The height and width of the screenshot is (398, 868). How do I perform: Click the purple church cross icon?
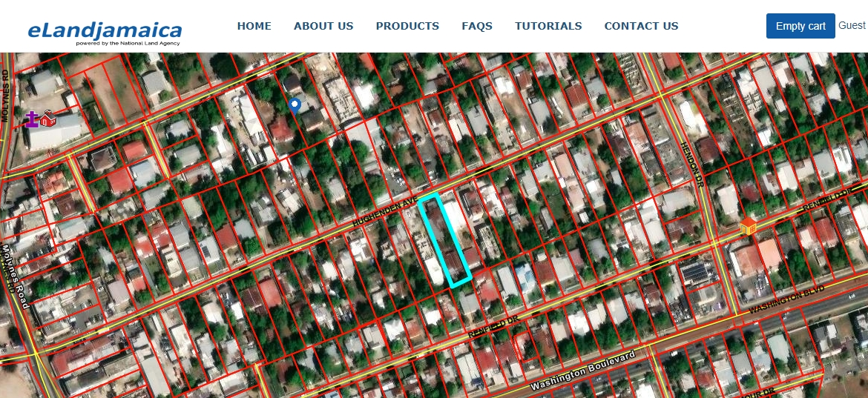click(x=32, y=119)
